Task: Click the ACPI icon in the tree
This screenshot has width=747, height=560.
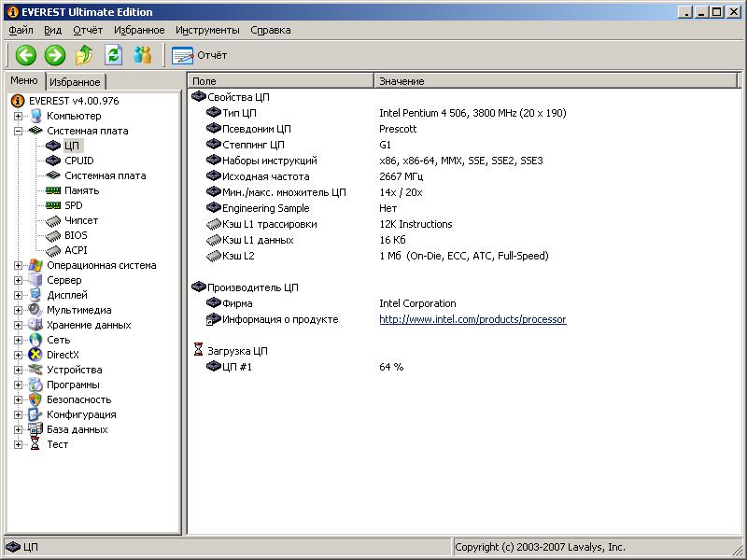Action: pyautogui.click(x=53, y=250)
